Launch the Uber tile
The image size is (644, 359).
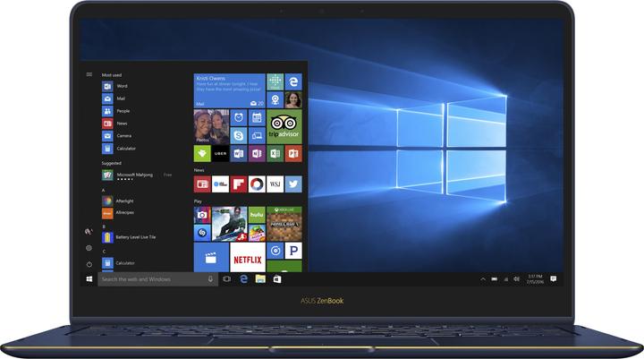221,153
